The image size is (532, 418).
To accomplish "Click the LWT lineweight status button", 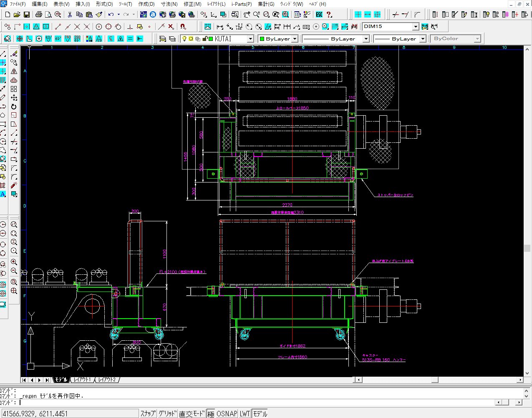I will click(245, 414).
